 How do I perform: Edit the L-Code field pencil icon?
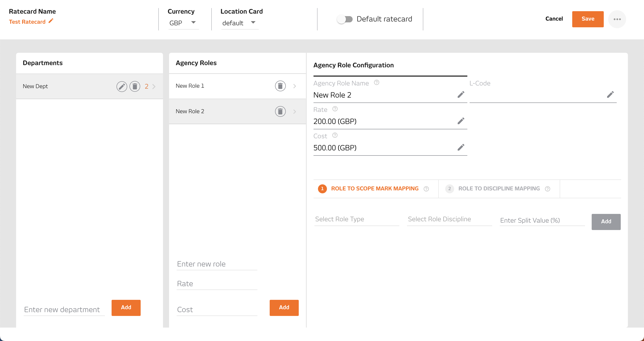pyautogui.click(x=610, y=95)
